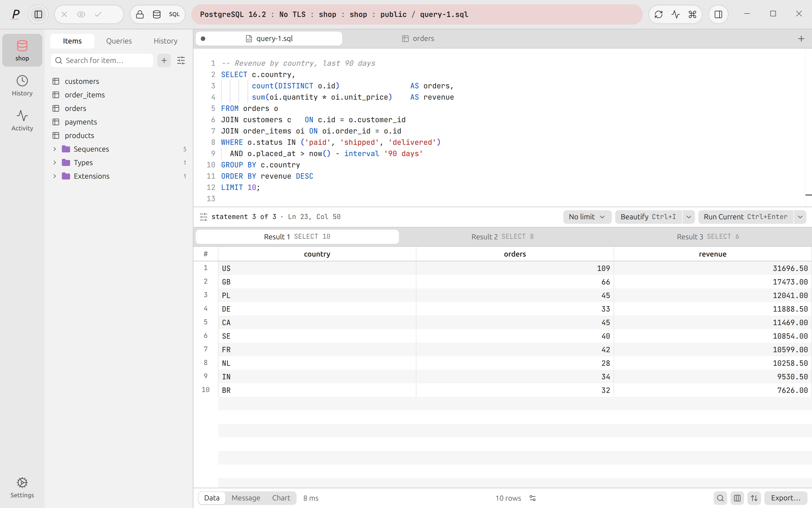Open the order_items table

pyautogui.click(x=119, y=95)
